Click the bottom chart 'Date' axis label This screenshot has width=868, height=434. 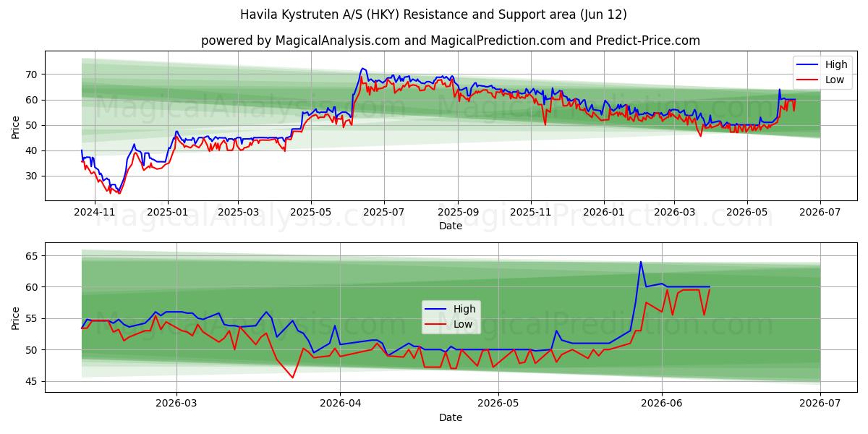pyautogui.click(x=451, y=417)
